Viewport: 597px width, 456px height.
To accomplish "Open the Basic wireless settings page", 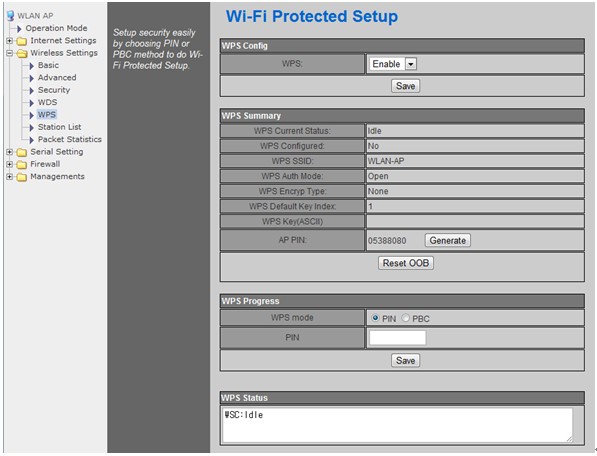I will pos(48,65).
